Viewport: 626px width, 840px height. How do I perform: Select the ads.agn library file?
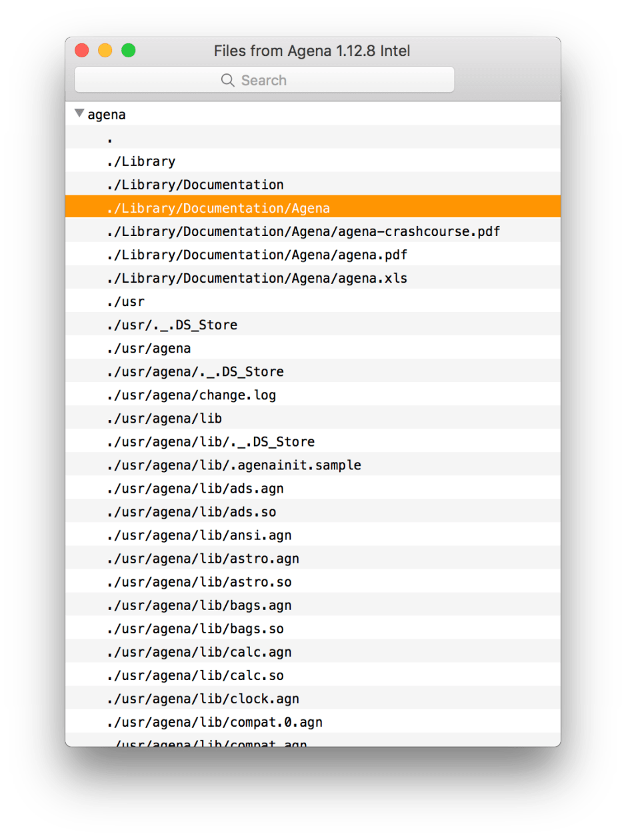(x=193, y=488)
